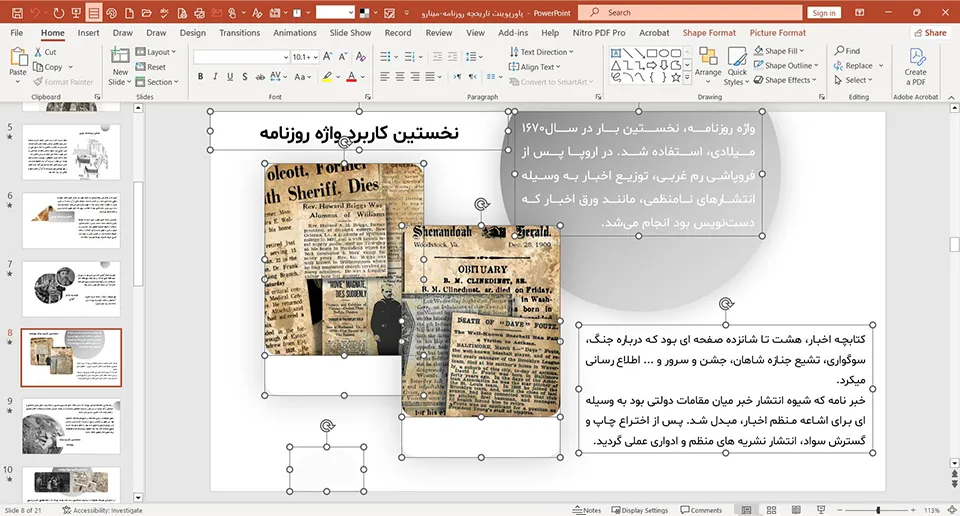Expand the Section dropdown
Image resolution: width=960 pixels, height=516 pixels.
click(x=157, y=81)
